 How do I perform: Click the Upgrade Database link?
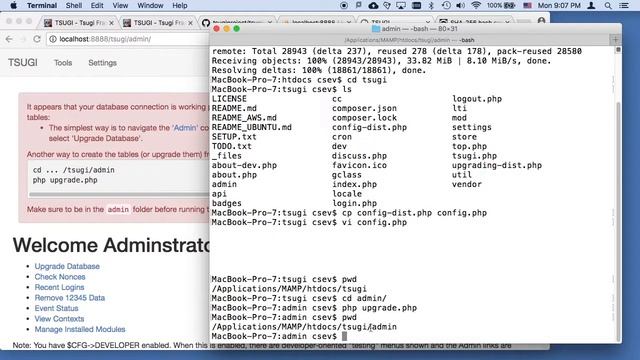coord(67,266)
